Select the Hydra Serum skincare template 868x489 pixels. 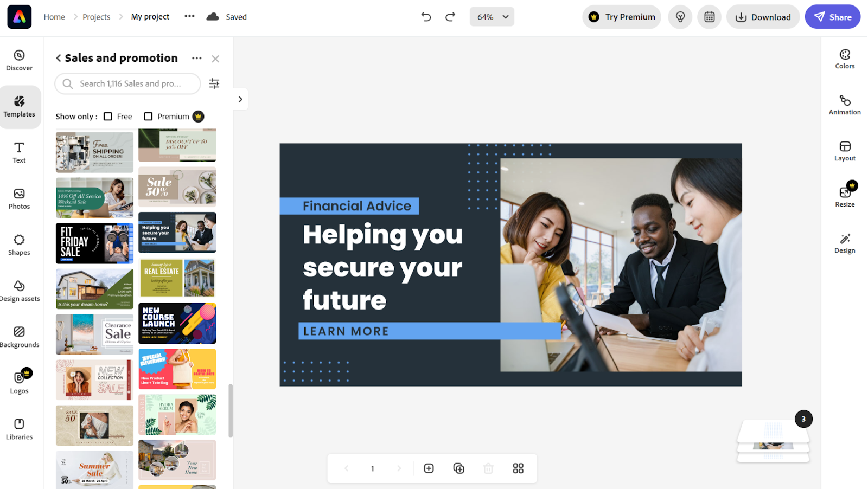click(177, 414)
